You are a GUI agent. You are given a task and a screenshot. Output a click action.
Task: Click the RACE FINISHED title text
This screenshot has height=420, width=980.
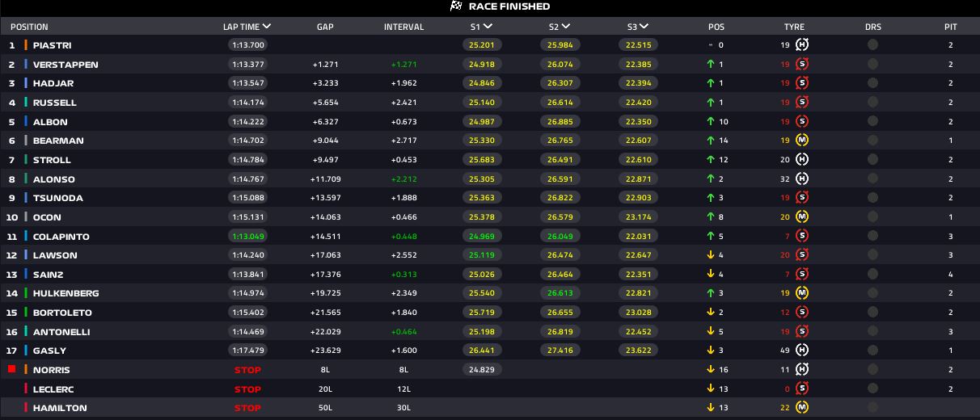point(509,6)
